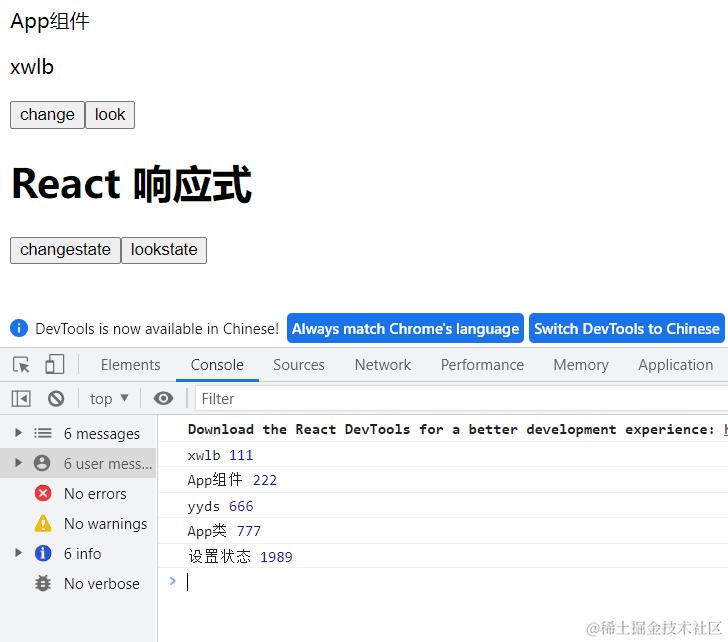The image size is (728, 642).
Task: Open the Performance tab
Action: (482, 365)
